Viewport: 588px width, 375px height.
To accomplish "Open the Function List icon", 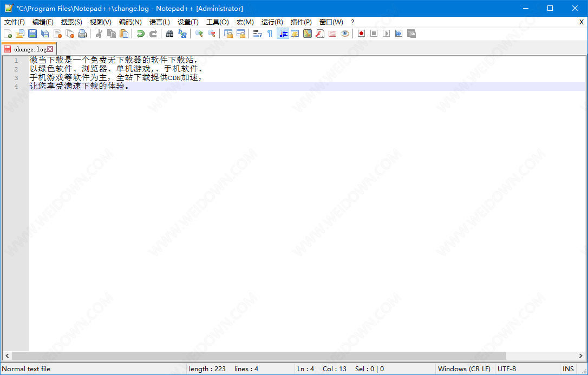I will [x=320, y=34].
